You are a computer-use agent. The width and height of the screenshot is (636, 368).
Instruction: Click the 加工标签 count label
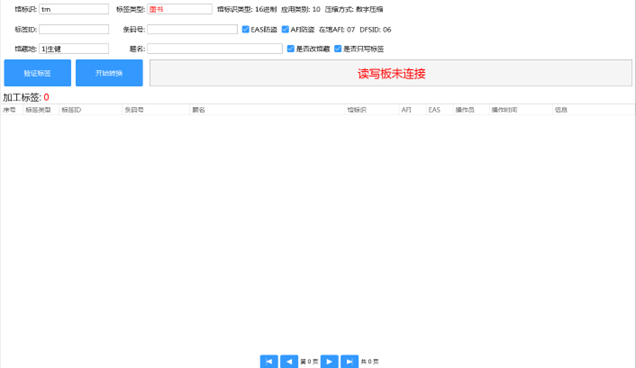click(26, 97)
